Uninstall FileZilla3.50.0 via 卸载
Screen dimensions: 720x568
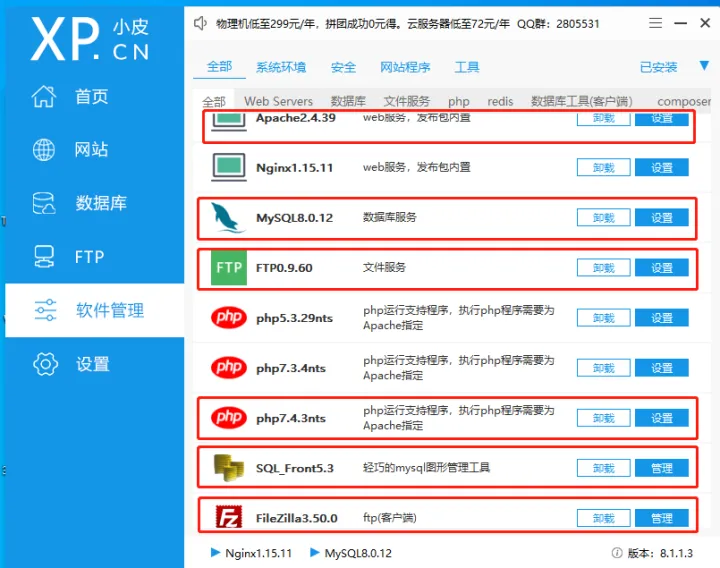[x=603, y=518]
